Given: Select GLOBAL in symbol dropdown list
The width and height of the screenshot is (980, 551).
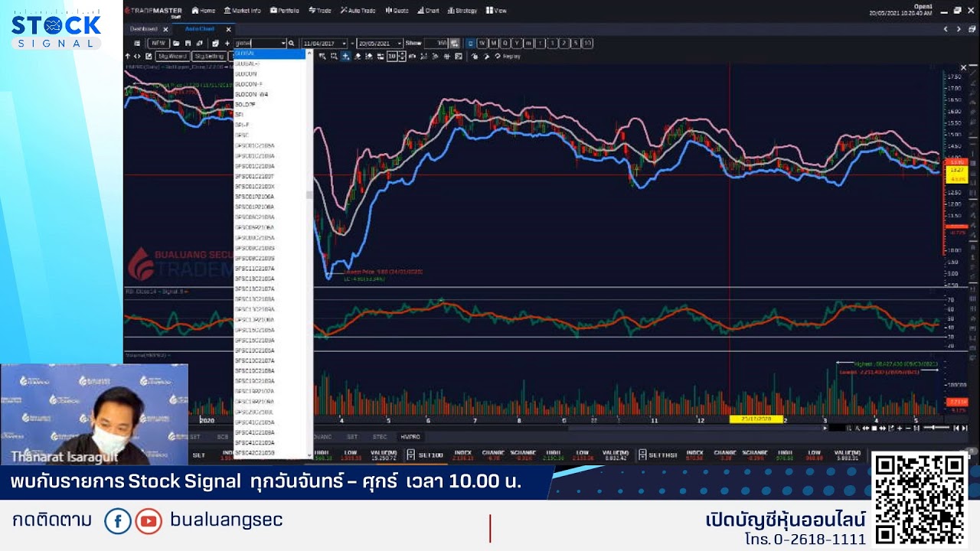Looking at the screenshot, I should (269, 54).
